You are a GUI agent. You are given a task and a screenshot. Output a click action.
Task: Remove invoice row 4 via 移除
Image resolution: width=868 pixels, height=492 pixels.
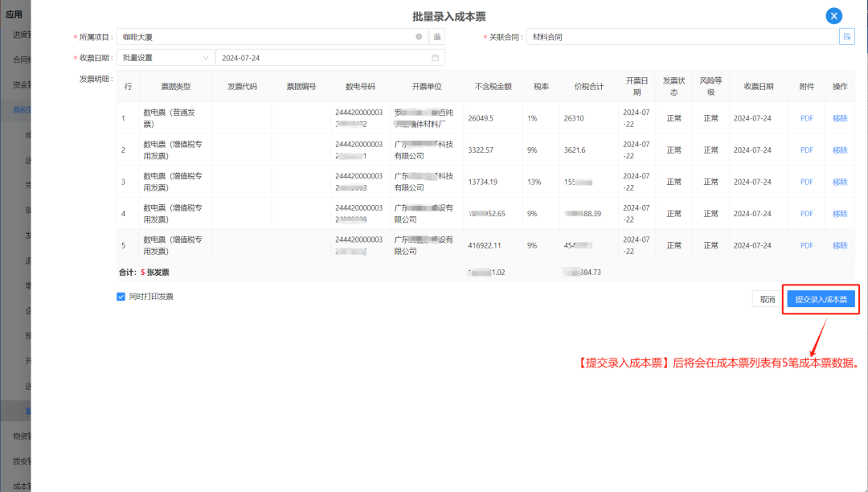[x=840, y=214]
